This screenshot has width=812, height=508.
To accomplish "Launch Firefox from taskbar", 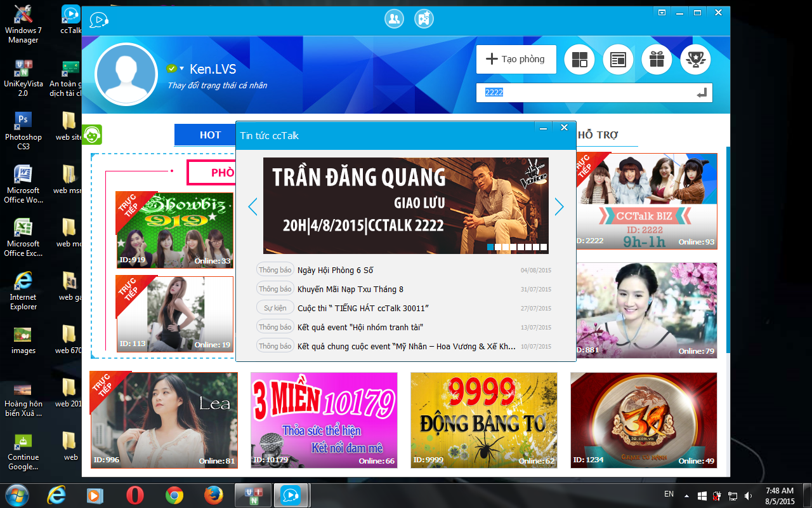I will (214, 495).
